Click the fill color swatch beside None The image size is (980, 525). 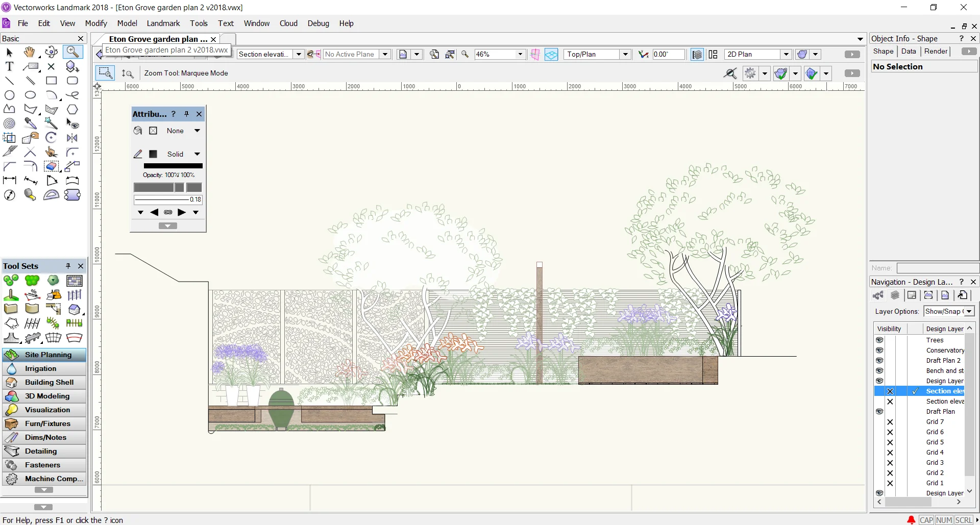coord(153,131)
